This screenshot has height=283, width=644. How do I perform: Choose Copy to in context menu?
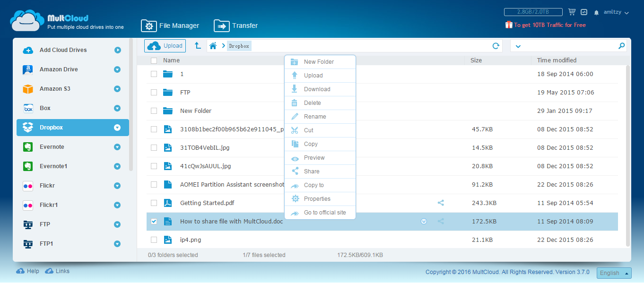(x=320, y=185)
